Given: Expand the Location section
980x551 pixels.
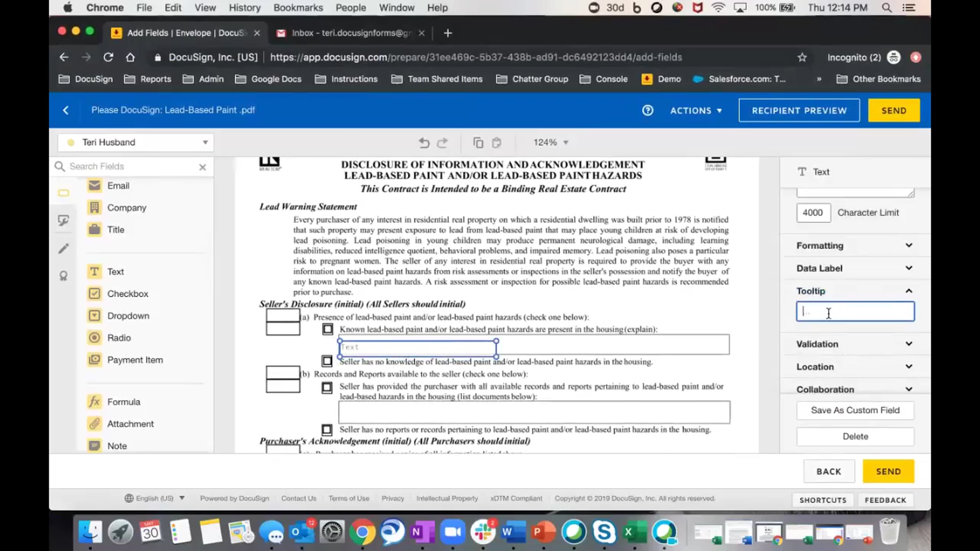Looking at the screenshot, I should click(855, 367).
